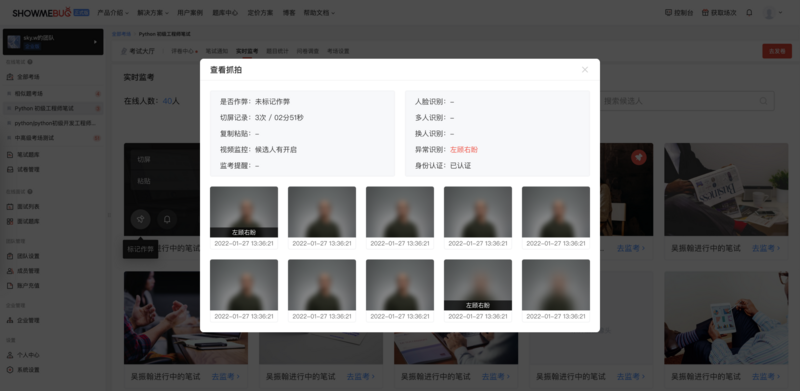Click the bell reminder icon on candidate card
Viewport: 800px width, 391px height.
click(x=167, y=219)
